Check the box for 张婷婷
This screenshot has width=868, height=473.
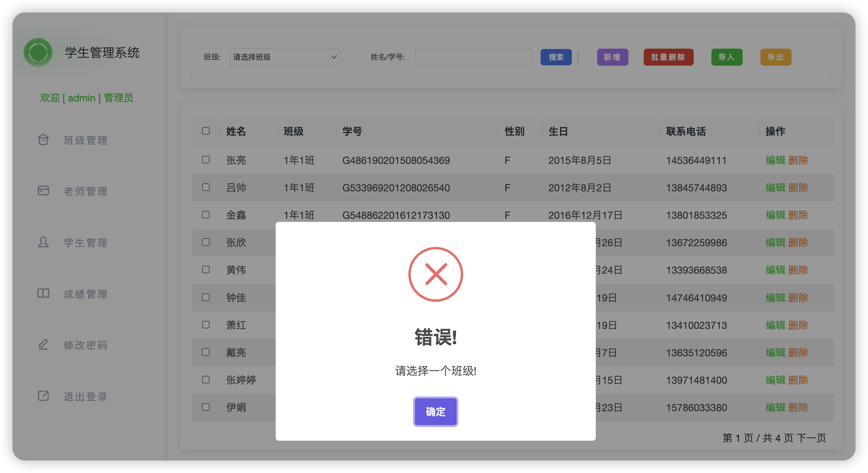(206, 380)
